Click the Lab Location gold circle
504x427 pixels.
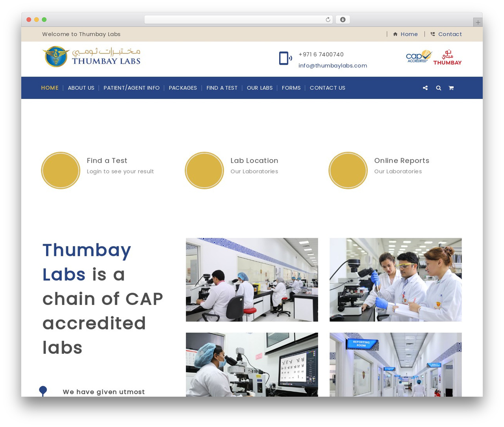204,171
